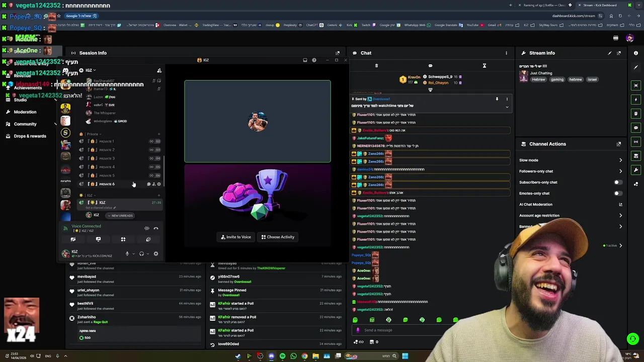The width and height of the screenshot is (644, 362).
Task: Click the NEW UNREADS pill
Action: coord(120,216)
